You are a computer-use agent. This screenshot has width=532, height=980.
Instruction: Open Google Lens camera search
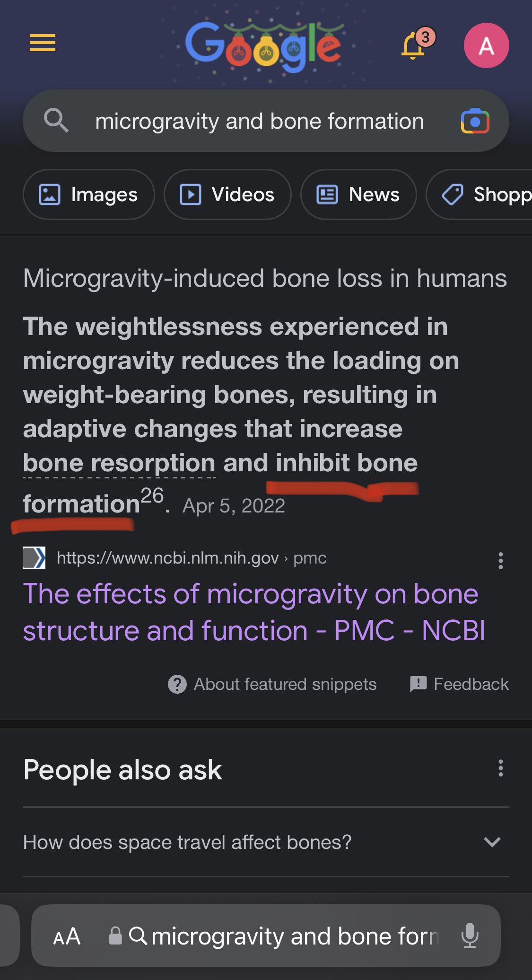pyautogui.click(x=475, y=121)
